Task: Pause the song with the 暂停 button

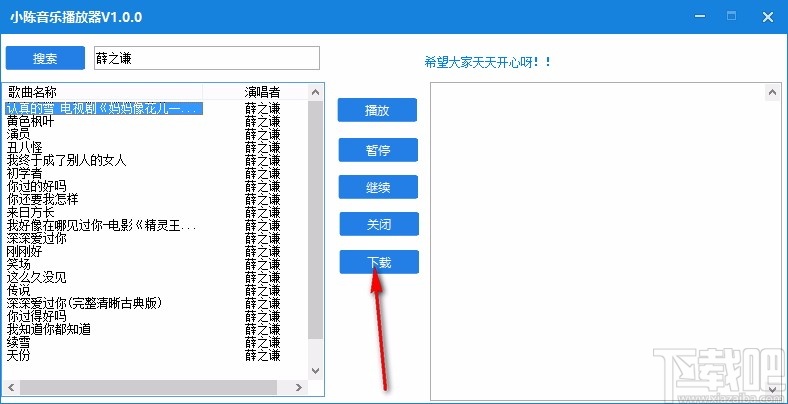Action: tap(378, 150)
